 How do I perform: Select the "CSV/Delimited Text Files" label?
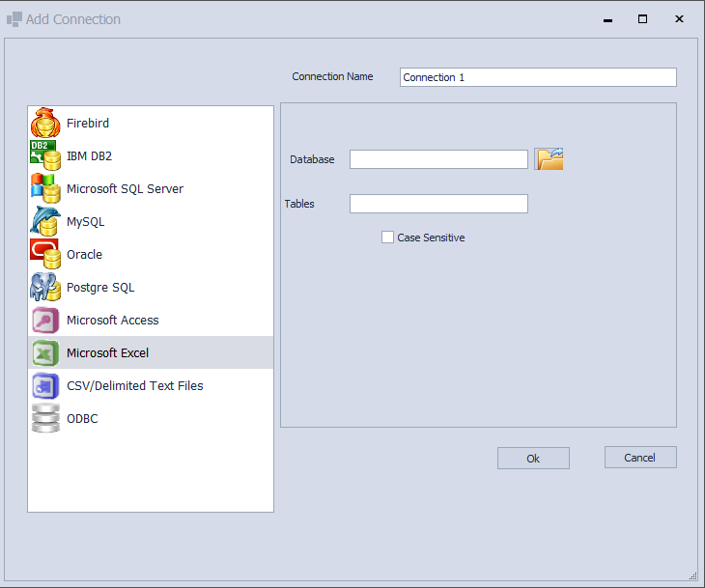[135, 385]
